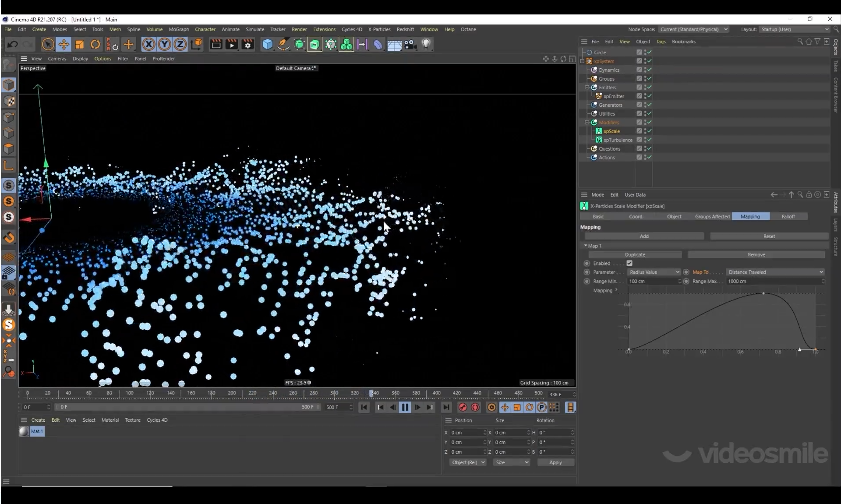Screen dimensions: 841x504
Task: Click the Undo arrow icon
Action: coord(12,44)
